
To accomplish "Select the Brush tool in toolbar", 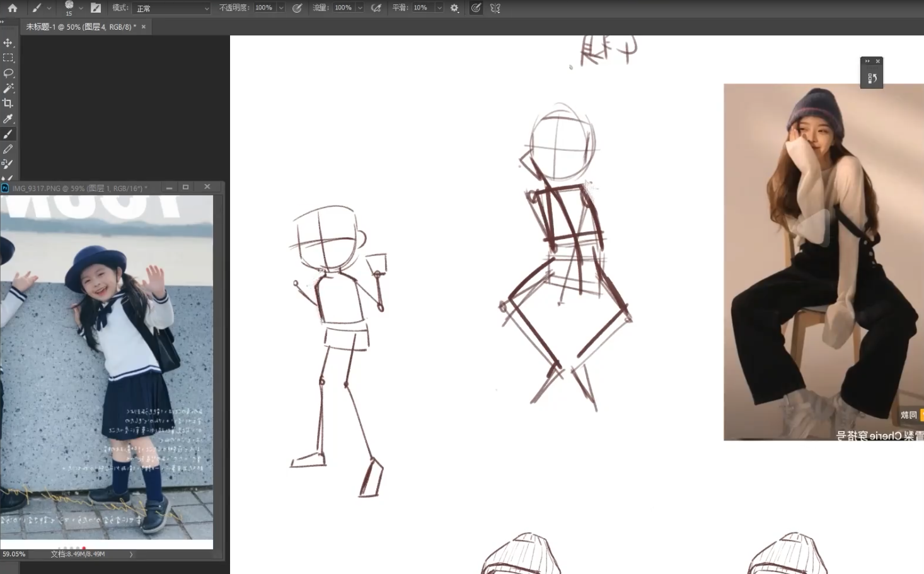I will [8, 134].
